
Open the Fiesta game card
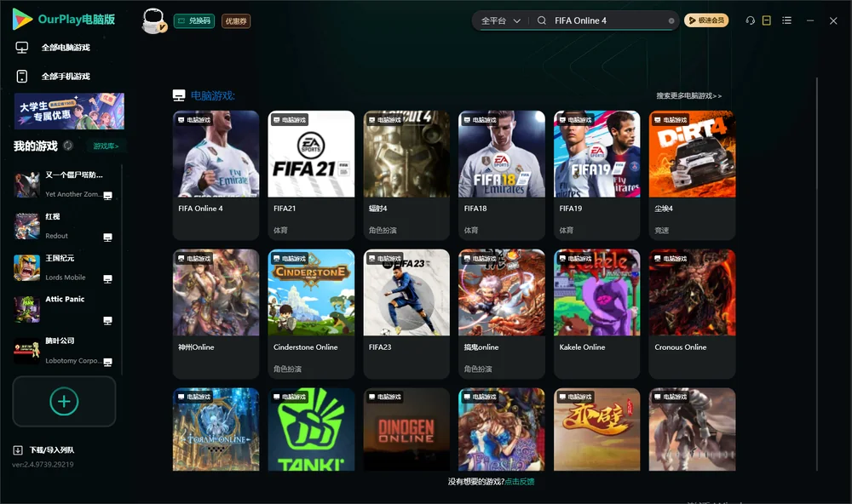502,430
